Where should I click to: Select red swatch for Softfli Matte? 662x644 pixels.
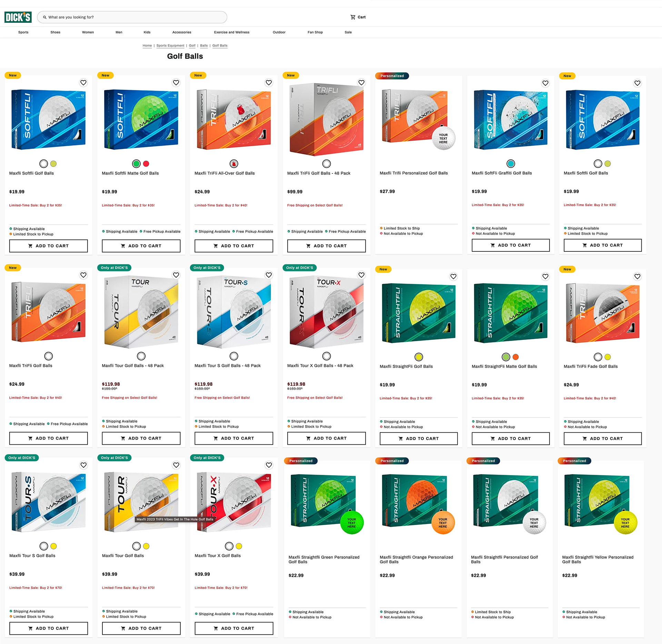coord(146,164)
